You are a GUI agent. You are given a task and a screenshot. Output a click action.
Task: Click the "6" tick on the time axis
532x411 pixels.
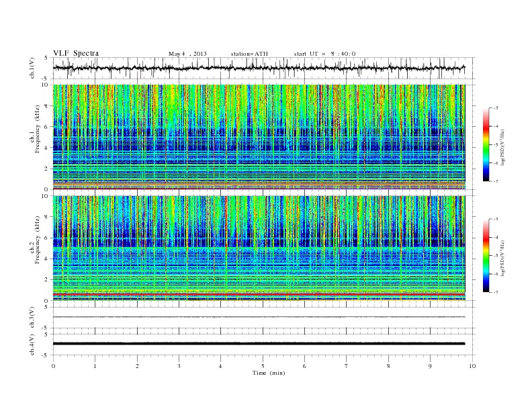[x=304, y=366]
